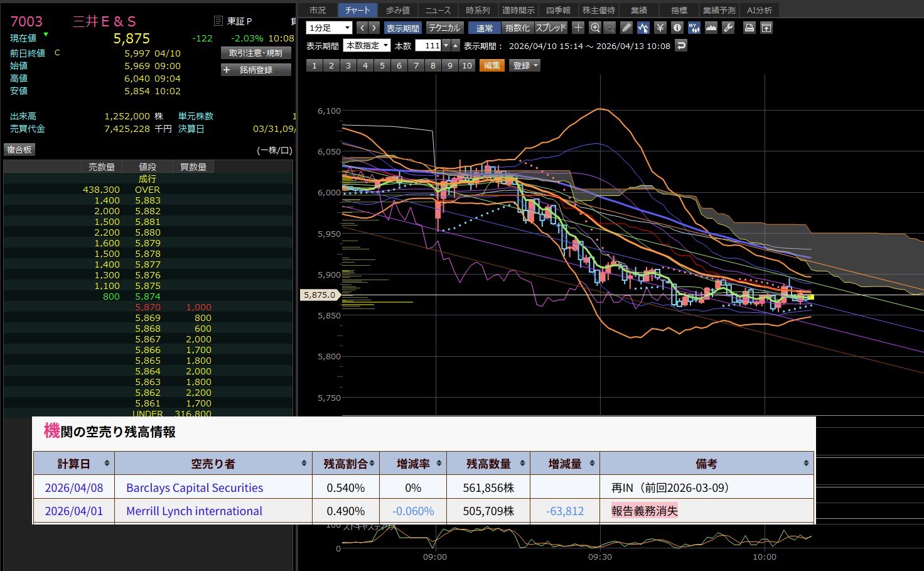Click the 本数 bar count input field
The width and height of the screenshot is (924, 571).
pyautogui.click(x=428, y=45)
